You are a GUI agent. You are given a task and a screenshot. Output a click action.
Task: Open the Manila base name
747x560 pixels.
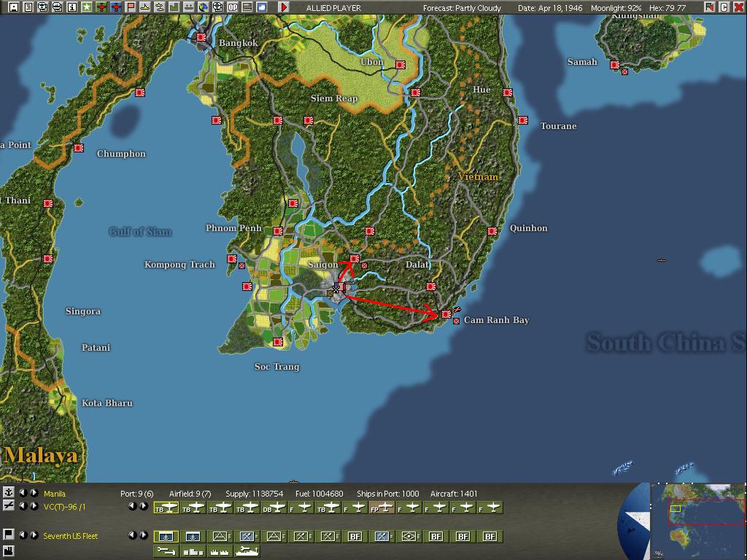[x=54, y=494]
